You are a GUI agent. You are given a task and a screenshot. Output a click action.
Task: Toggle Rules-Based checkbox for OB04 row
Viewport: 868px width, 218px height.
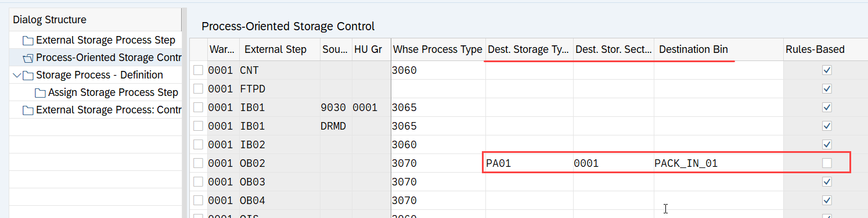click(827, 201)
